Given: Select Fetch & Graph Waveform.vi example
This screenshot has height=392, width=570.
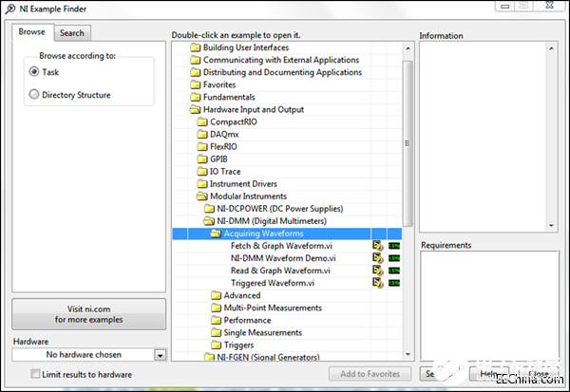Looking at the screenshot, I should (x=281, y=246).
